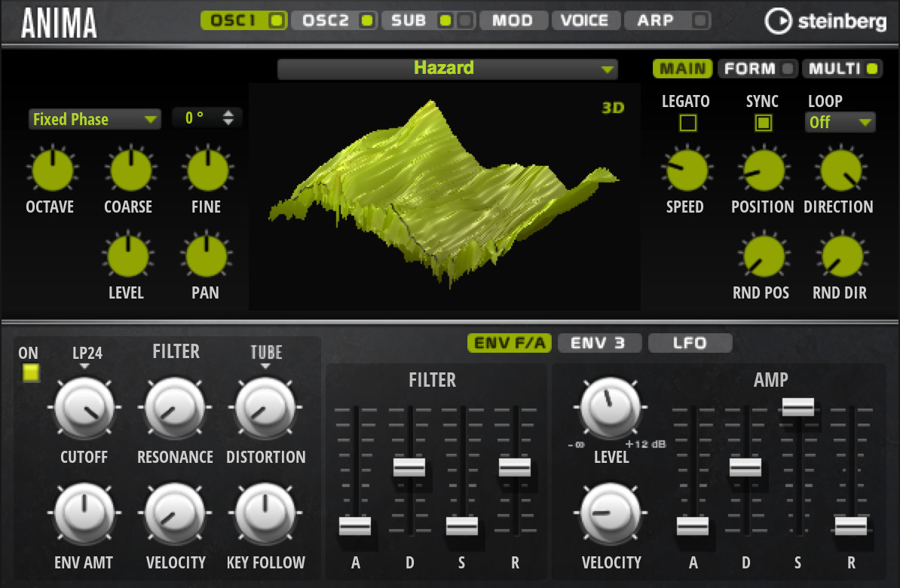Toggle the 3D wavetable view
This screenshot has height=588, width=900.
(612, 107)
